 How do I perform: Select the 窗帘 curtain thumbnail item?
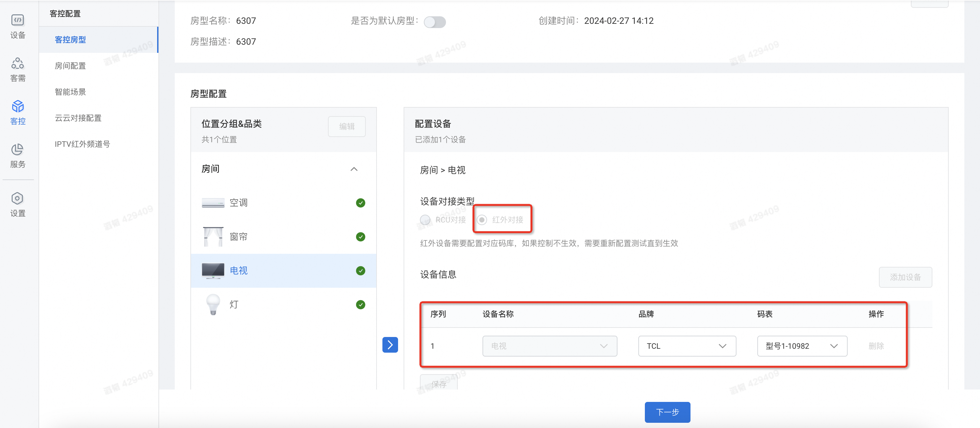coord(213,237)
